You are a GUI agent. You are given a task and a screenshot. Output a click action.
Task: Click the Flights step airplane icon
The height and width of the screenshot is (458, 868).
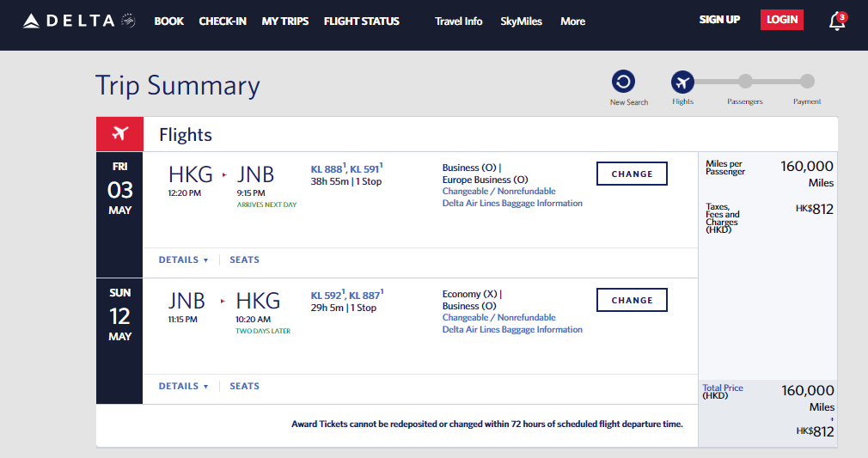pos(682,82)
